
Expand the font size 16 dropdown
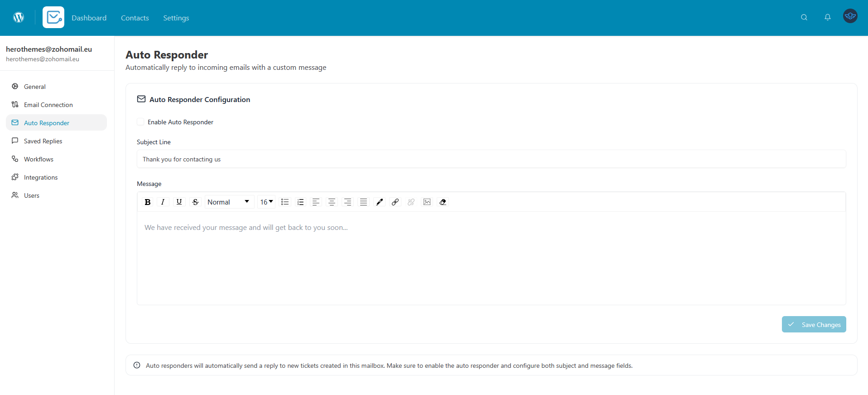tap(266, 202)
